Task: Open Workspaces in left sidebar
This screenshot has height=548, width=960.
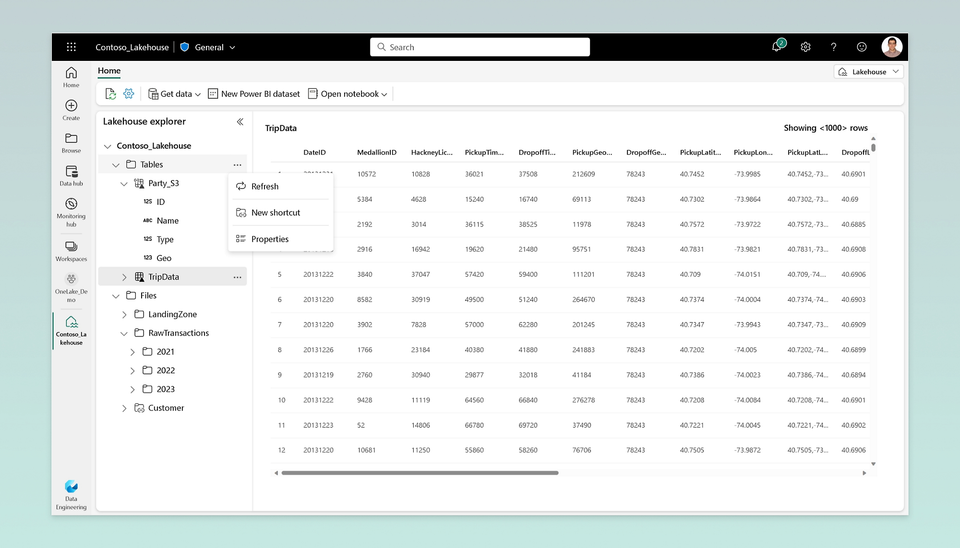Action: click(71, 251)
